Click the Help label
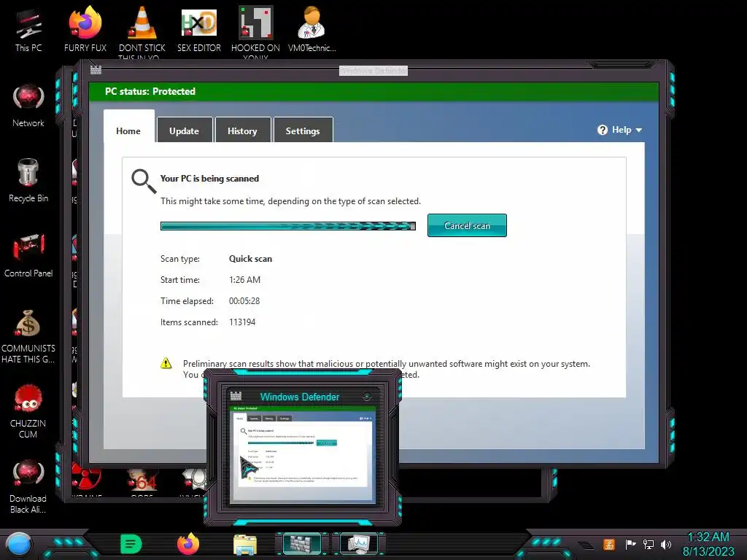This screenshot has width=747, height=560. 622,130
